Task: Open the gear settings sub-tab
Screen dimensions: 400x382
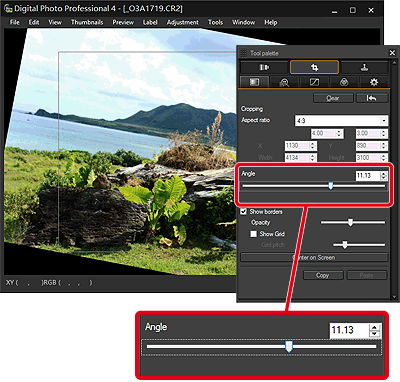Action: [374, 82]
